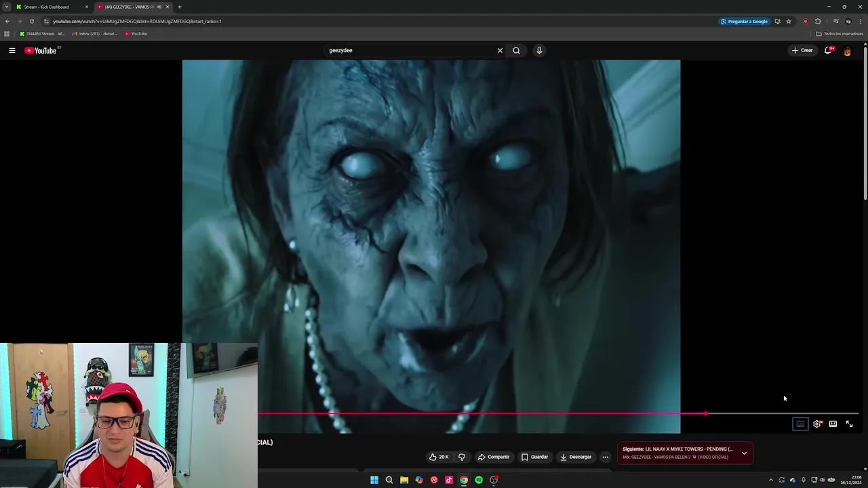Mute the tab via speaker icon
This screenshot has height=488, width=868.
pos(159,7)
